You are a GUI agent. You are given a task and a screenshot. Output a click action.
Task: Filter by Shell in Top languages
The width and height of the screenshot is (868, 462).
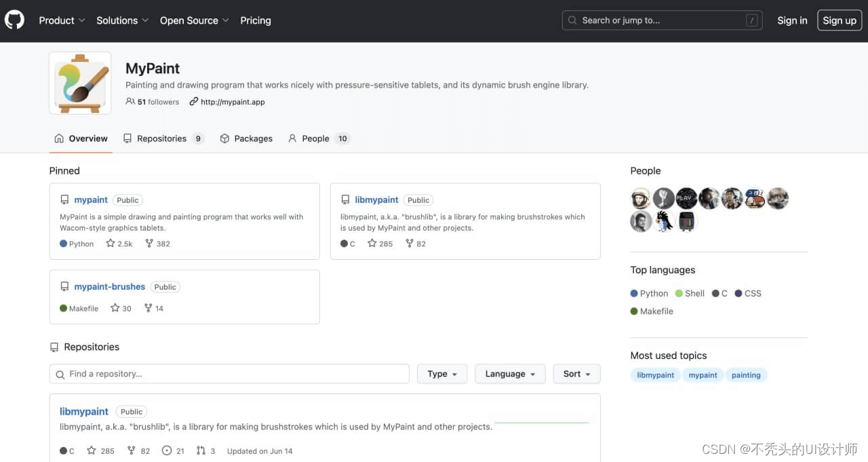[690, 294]
